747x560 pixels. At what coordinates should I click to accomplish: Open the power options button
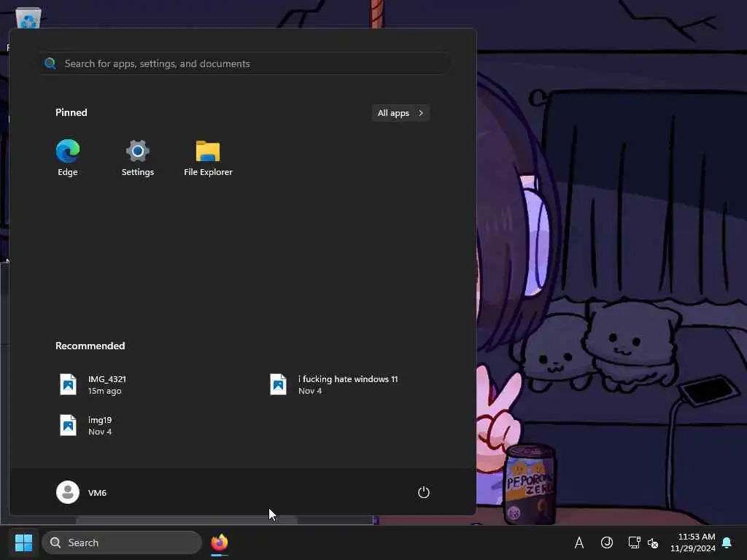tap(424, 492)
